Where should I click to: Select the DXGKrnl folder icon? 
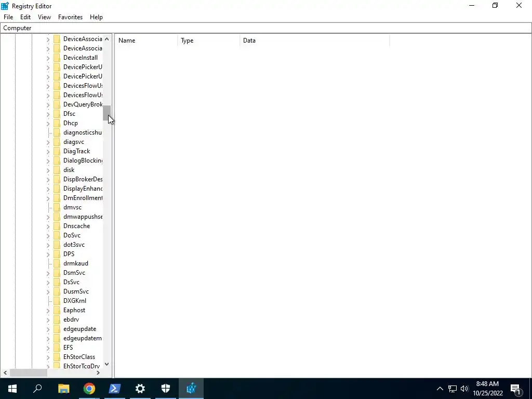[x=57, y=301]
